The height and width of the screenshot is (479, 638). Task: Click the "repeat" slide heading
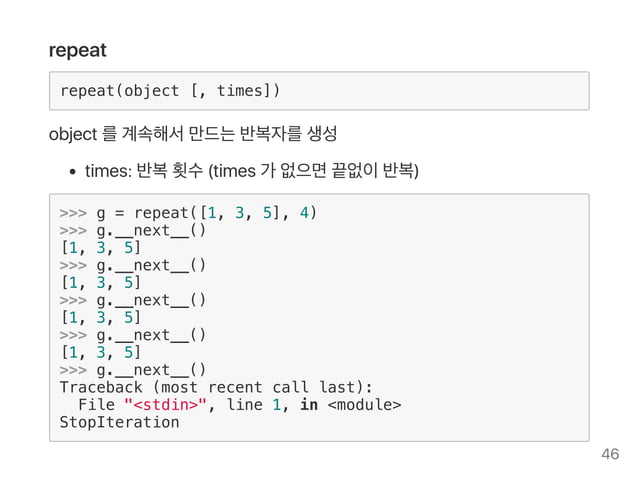[78, 49]
